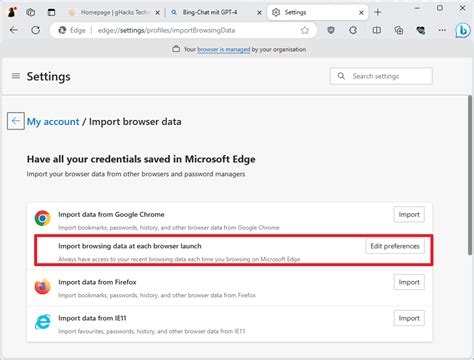Expand the Settings hamburger menu
474x360 pixels.
16,76
